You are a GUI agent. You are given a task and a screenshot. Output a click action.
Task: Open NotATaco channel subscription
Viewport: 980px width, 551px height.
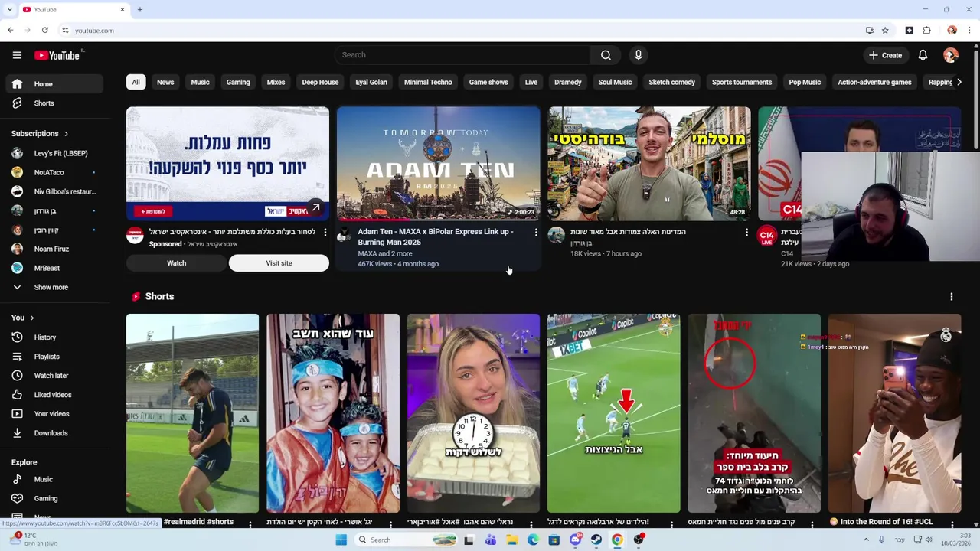[54, 173]
